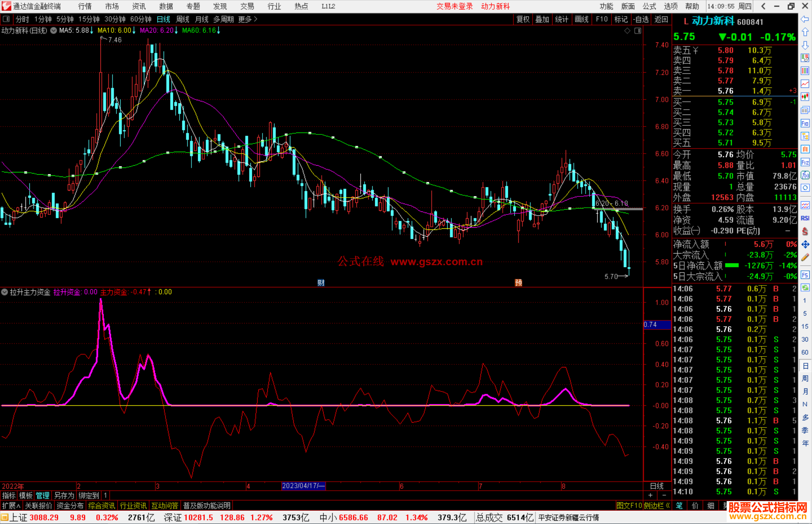Expand the 扩展 panel at bottom left
812x524 pixels.
pyautogui.click(x=11, y=506)
